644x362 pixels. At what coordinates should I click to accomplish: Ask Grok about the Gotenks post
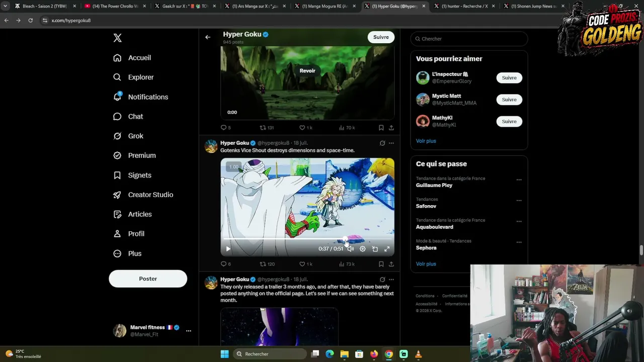tap(382, 143)
